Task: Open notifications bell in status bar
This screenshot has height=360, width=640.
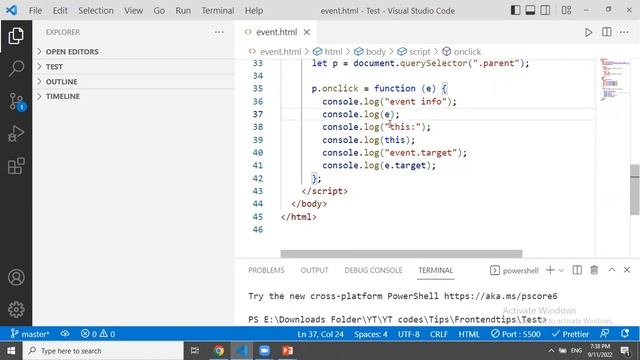Action: 624,334
